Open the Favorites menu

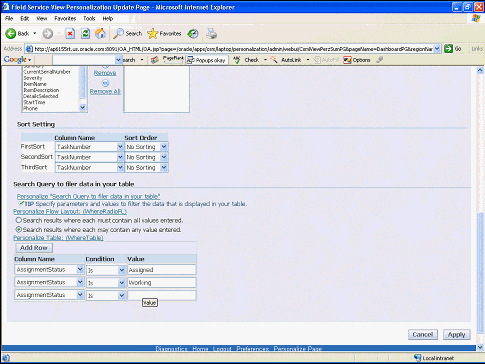tap(65, 18)
